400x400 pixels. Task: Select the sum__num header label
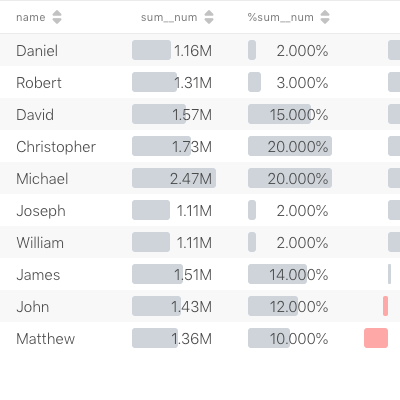[x=169, y=17]
